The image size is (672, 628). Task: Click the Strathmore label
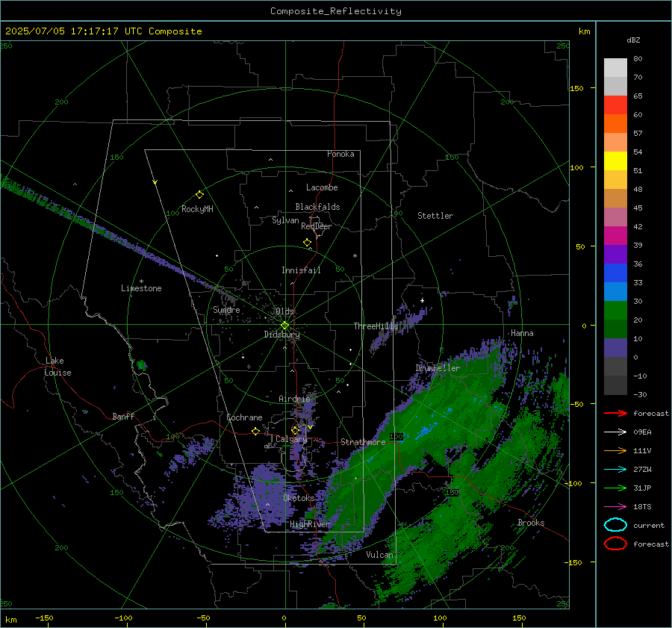(x=363, y=442)
